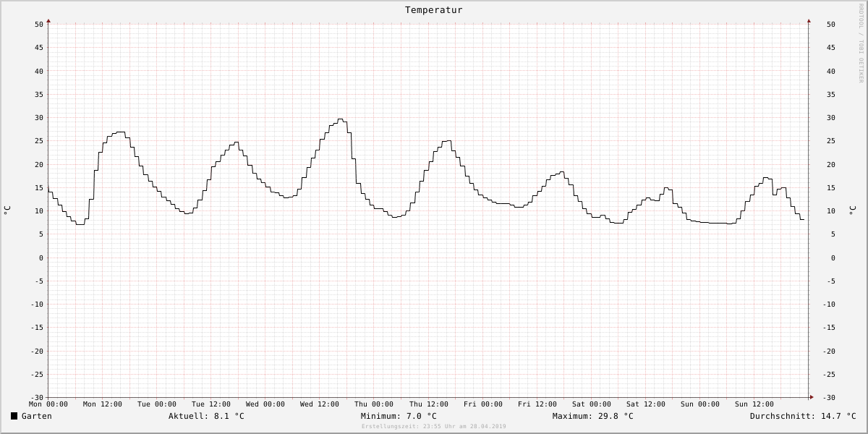Viewport: 868px width, 434px height.
Task: Click the red arrow atop the right y-axis
Action: [x=809, y=21]
